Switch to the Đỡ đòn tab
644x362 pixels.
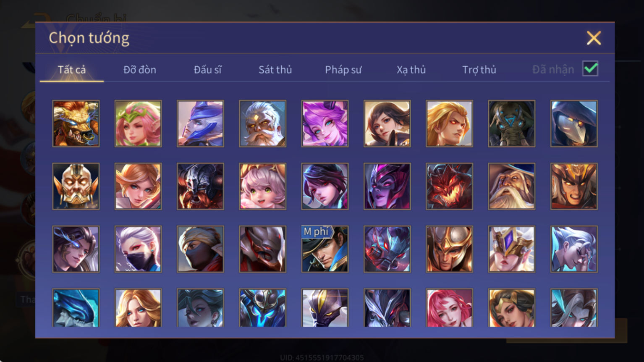point(140,70)
